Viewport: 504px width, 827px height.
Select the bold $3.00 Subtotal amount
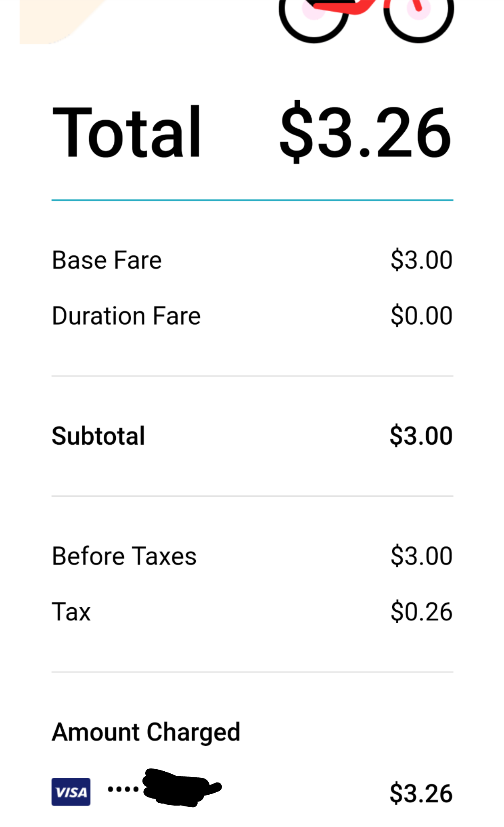coord(421,436)
